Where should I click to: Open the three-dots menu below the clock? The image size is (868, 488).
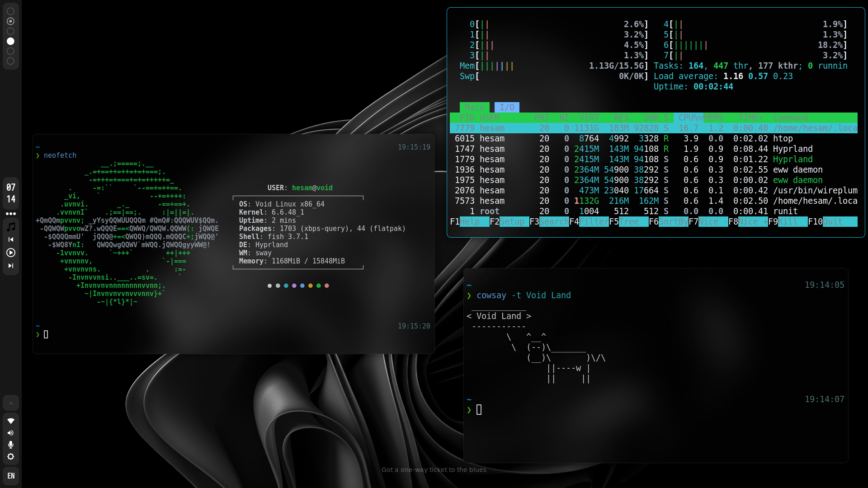coord(11,214)
